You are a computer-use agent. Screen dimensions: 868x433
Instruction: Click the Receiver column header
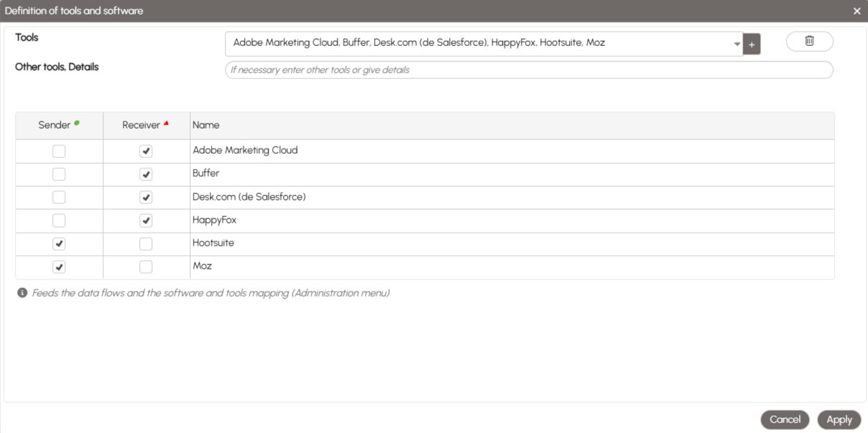pos(146,125)
